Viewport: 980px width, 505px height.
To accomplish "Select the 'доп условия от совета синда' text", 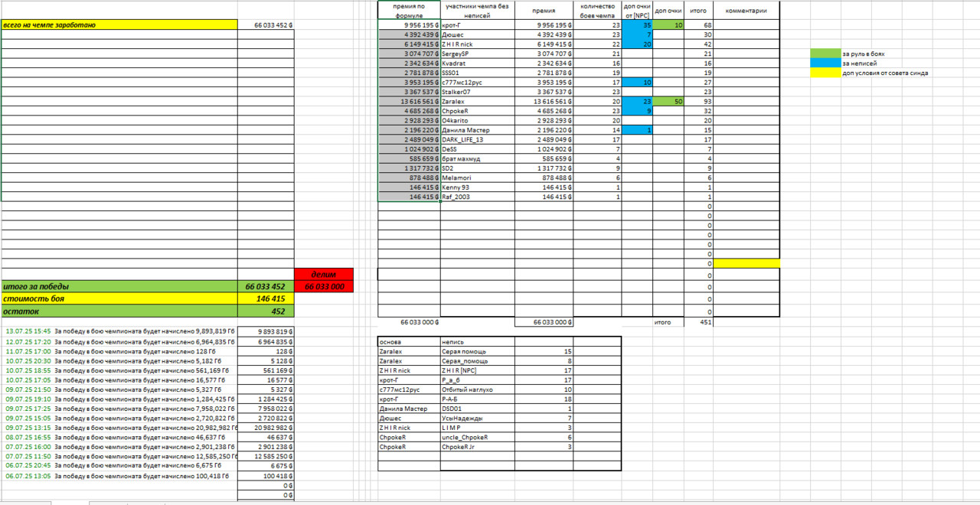I will point(886,73).
